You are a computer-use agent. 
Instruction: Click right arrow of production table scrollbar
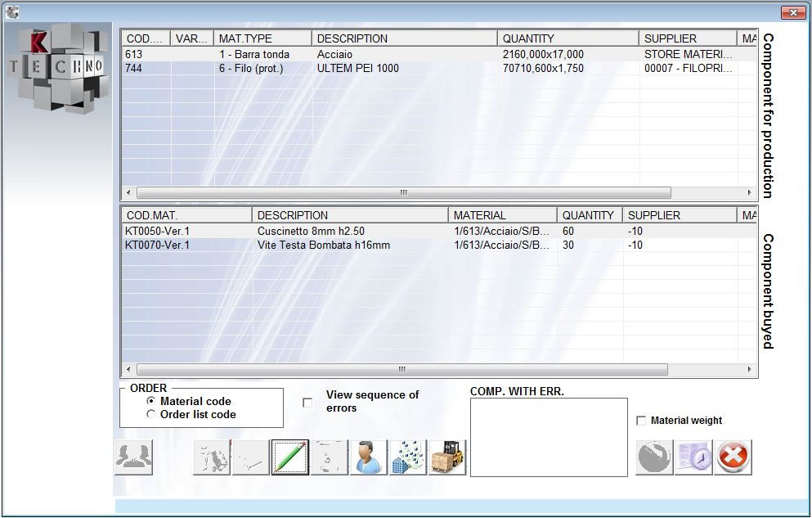(x=749, y=192)
